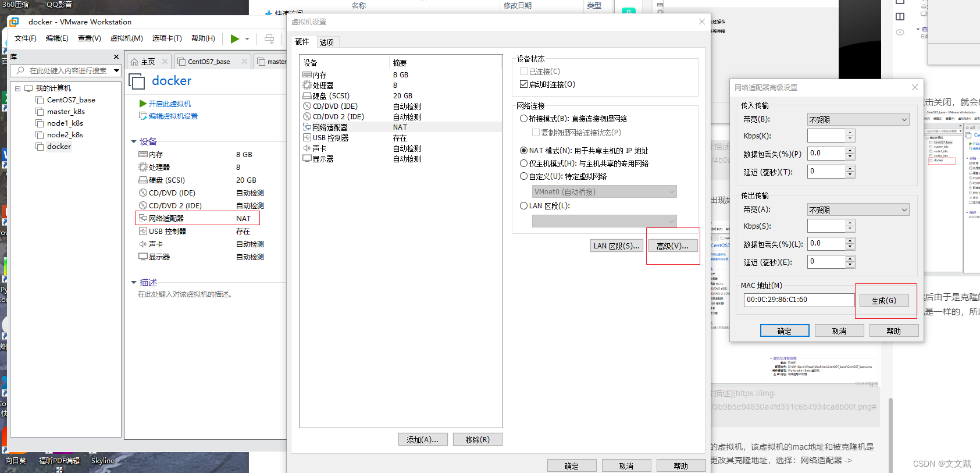Collapse the 设备 section triangle
This screenshot has height=473, width=980.
pyautogui.click(x=134, y=141)
